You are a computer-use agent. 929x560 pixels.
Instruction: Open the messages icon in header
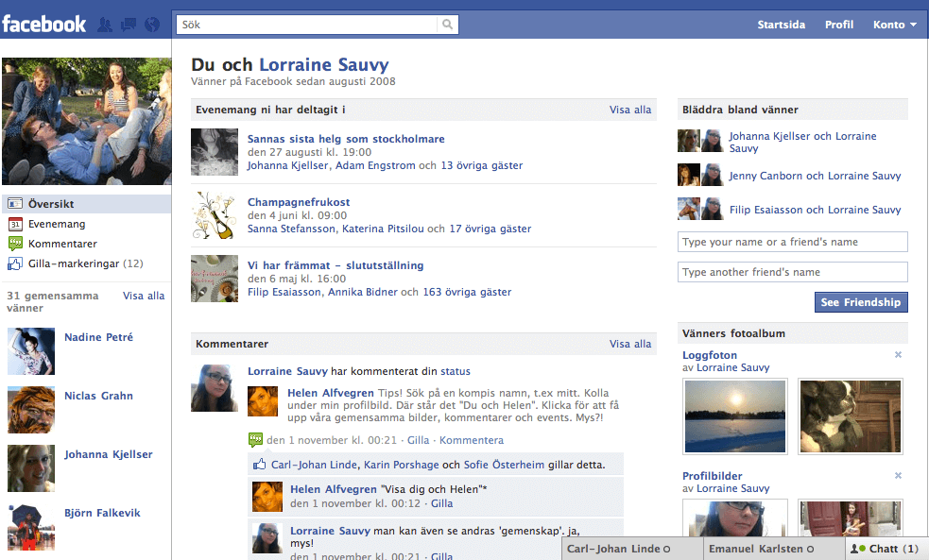coord(128,25)
